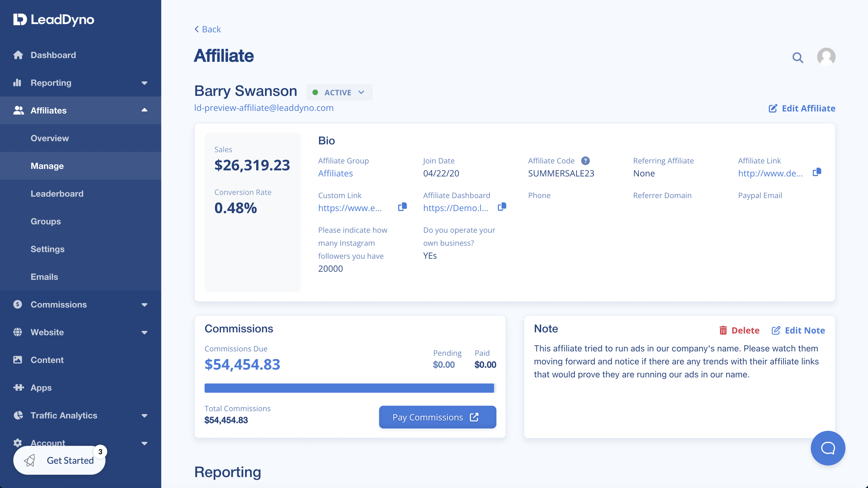Viewport: 868px width, 488px height.
Task: Click the Affiliate Code help icon
Action: (585, 161)
